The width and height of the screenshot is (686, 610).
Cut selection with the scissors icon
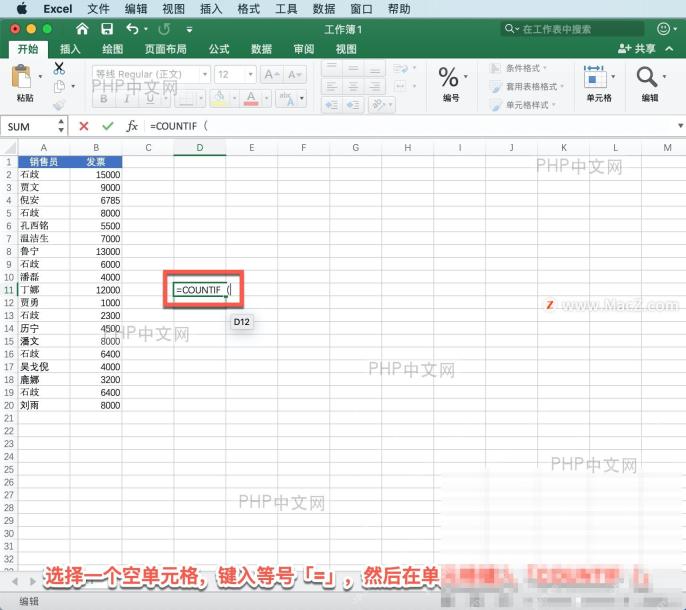[59, 68]
